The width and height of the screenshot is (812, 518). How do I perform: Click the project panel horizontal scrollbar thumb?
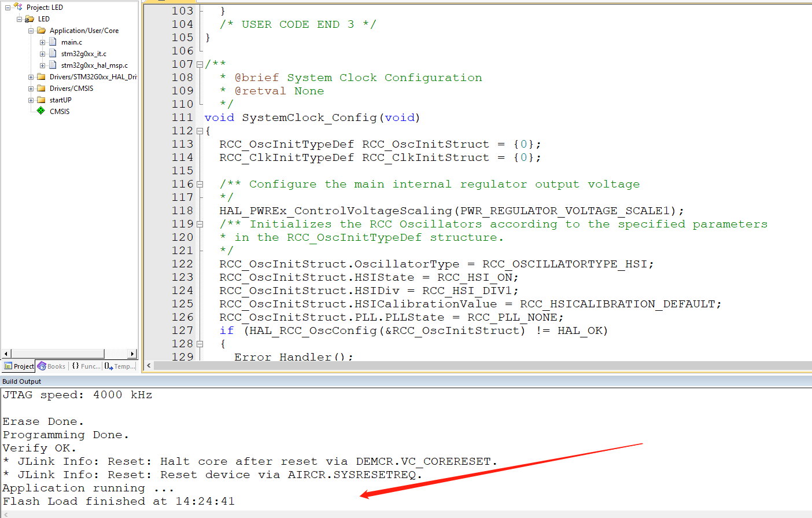coord(58,354)
